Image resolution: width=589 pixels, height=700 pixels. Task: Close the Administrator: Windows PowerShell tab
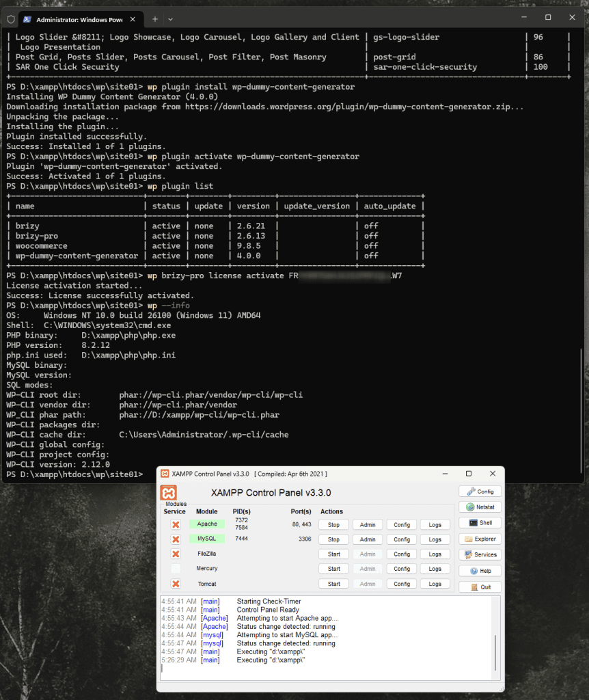coord(133,19)
